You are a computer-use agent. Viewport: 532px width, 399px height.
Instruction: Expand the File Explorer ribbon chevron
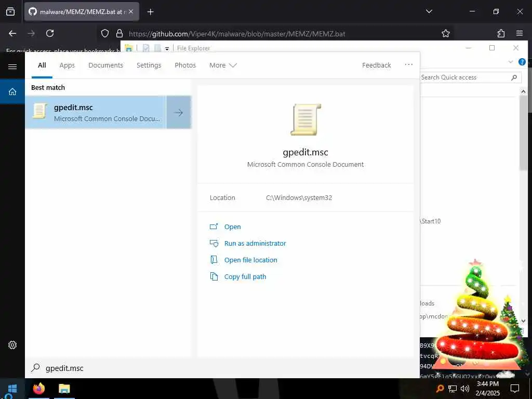pyautogui.click(x=510, y=62)
